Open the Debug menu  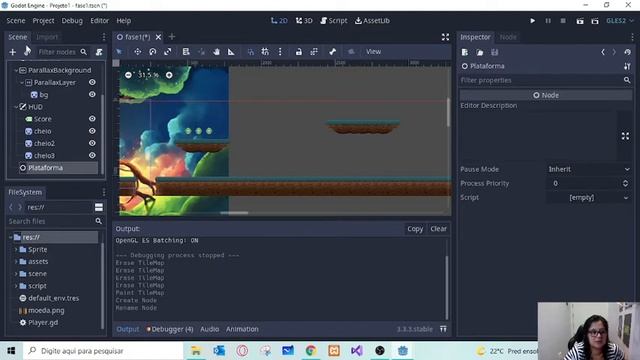click(72, 21)
